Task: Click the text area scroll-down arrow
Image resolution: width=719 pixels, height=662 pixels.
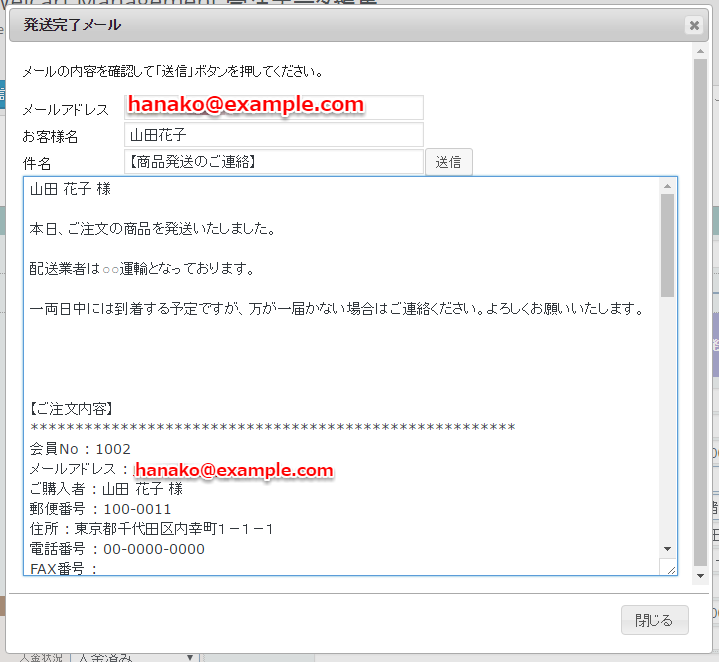Action: [667, 549]
